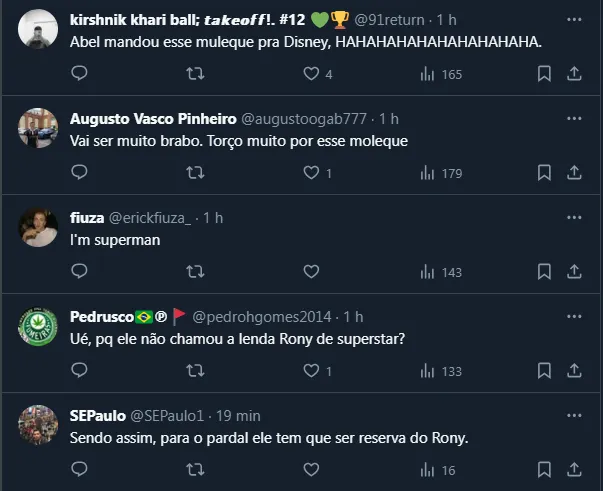Click fiuza's profile avatar
Viewport: 603px width, 491px height.
coord(38,228)
